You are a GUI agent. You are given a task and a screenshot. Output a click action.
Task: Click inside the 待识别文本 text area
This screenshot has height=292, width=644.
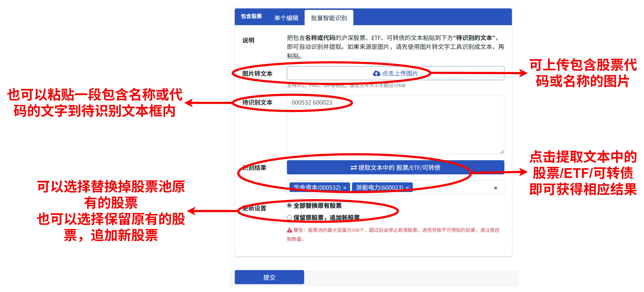pos(395,125)
